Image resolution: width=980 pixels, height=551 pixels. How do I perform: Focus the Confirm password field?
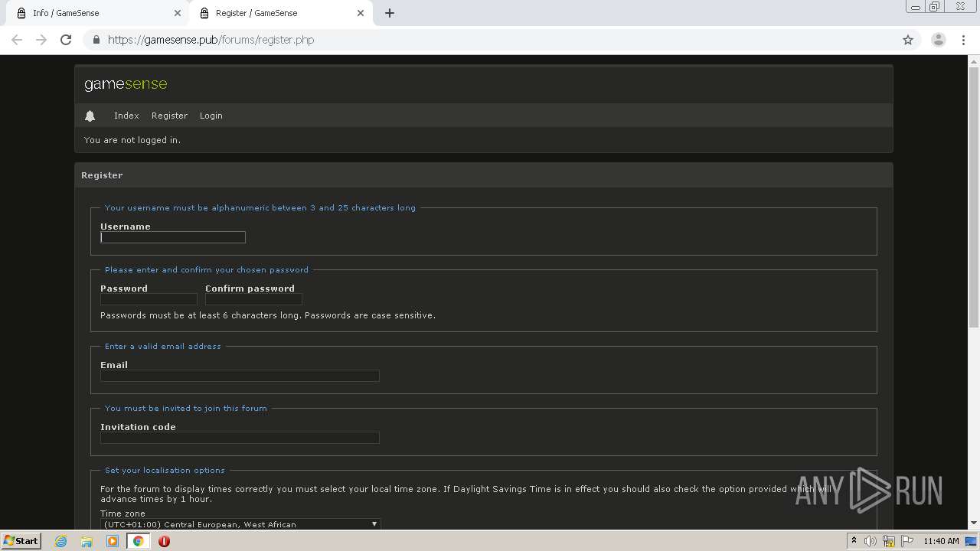pos(253,299)
